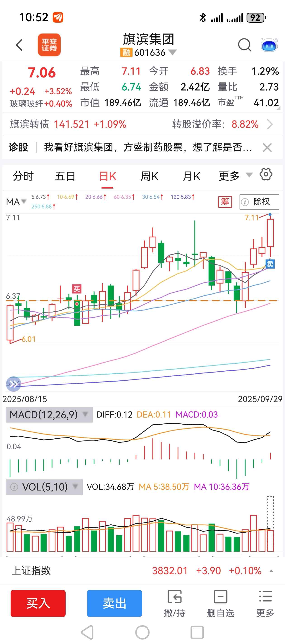
Task: Tap the 转股溢价率 8.82% value
Action: pos(245,124)
